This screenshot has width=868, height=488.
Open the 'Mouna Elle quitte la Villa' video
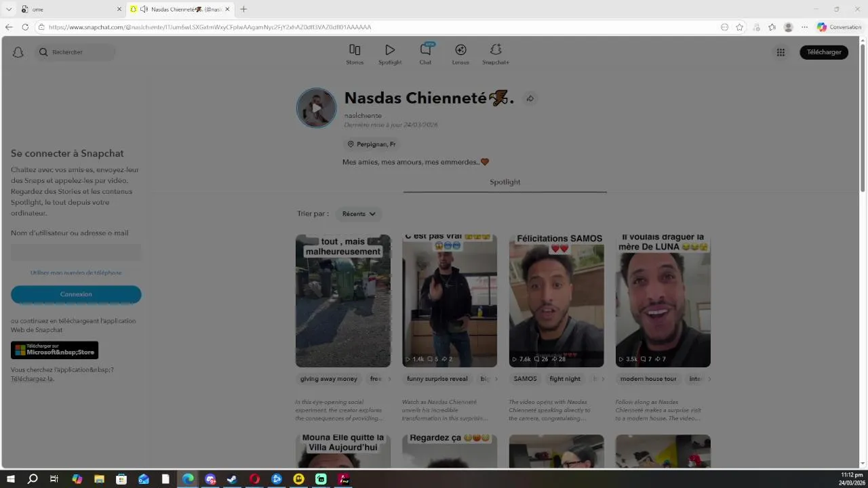(x=343, y=451)
